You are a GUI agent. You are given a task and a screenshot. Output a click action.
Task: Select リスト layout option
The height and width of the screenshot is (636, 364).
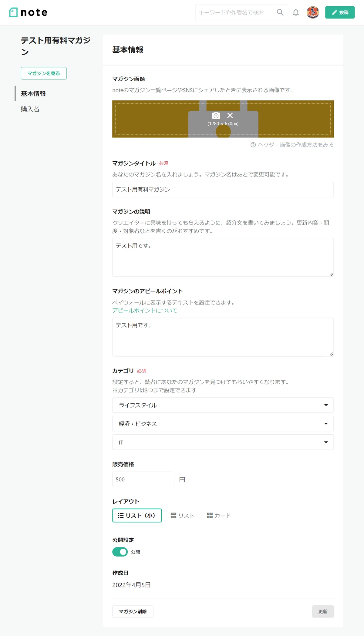click(182, 516)
